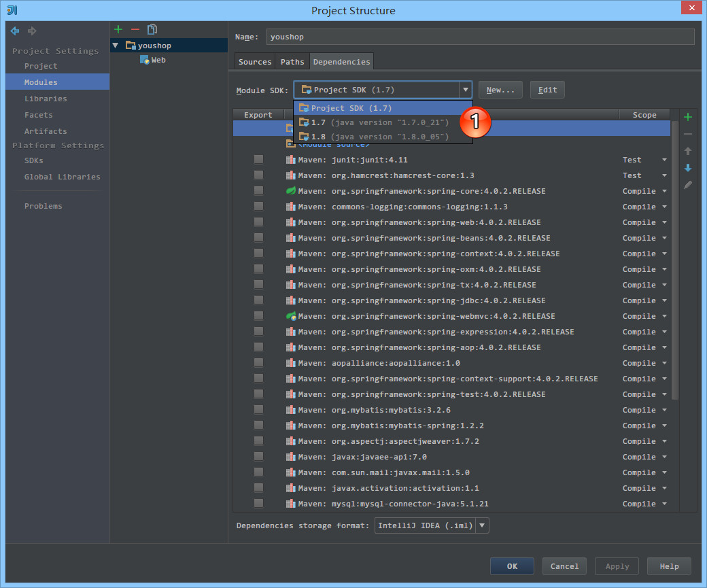Click the green add module icon
Image resolution: width=707 pixels, height=588 pixels.
pyautogui.click(x=118, y=29)
